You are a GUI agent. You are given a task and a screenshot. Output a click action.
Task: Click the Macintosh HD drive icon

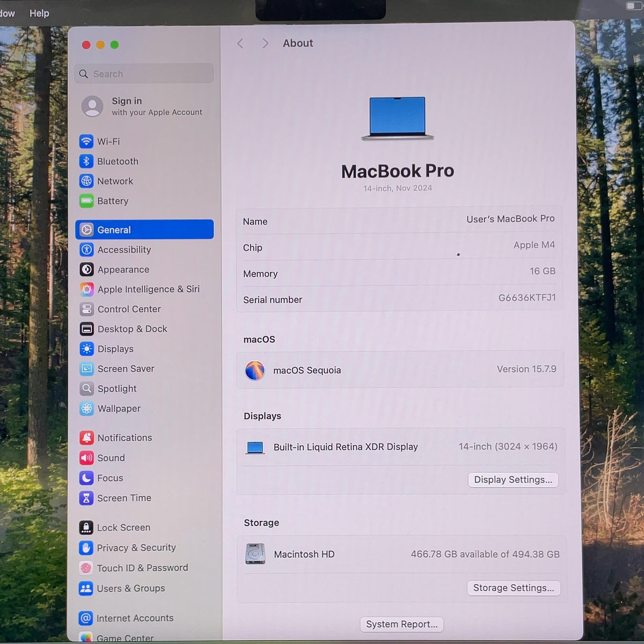pyautogui.click(x=255, y=554)
